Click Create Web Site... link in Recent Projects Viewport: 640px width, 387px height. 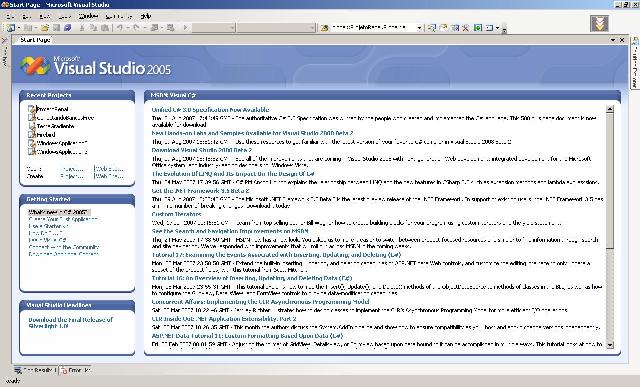(x=109, y=176)
